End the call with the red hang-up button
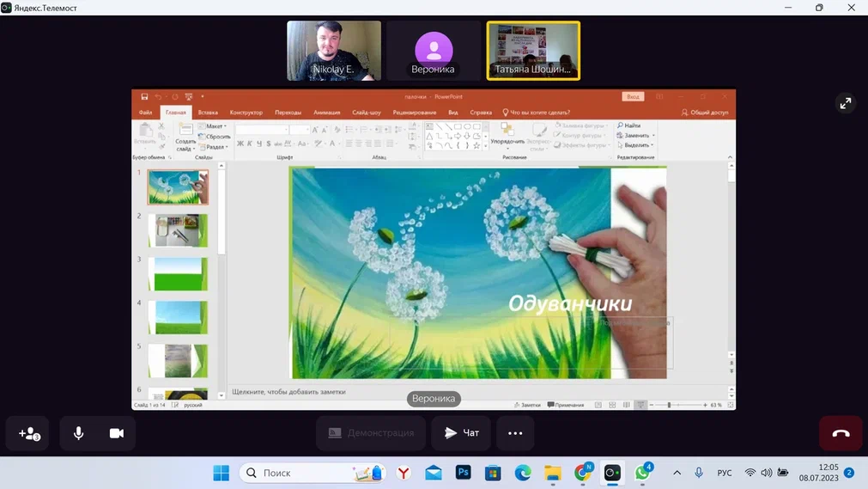This screenshot has height=489, width=868. click(841, 434)
